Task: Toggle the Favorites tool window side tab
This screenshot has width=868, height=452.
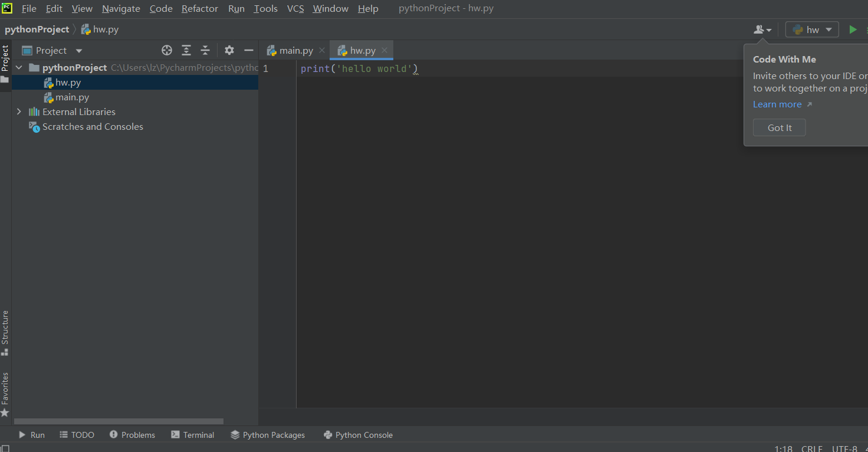Action: click(5, 394)
